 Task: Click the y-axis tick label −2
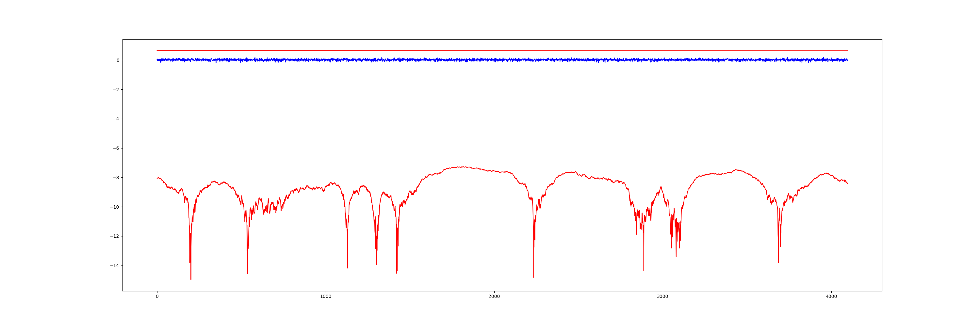click(x=116, y=90)
